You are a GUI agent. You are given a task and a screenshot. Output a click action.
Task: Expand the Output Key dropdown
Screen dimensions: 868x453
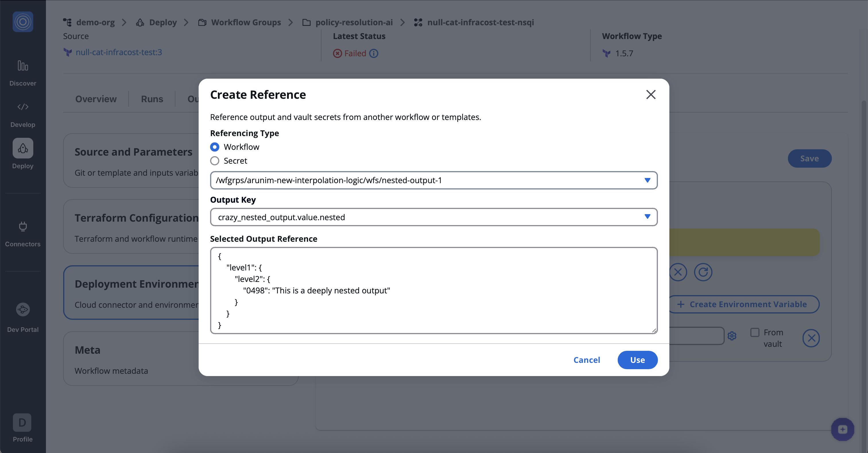pos(647,217)
